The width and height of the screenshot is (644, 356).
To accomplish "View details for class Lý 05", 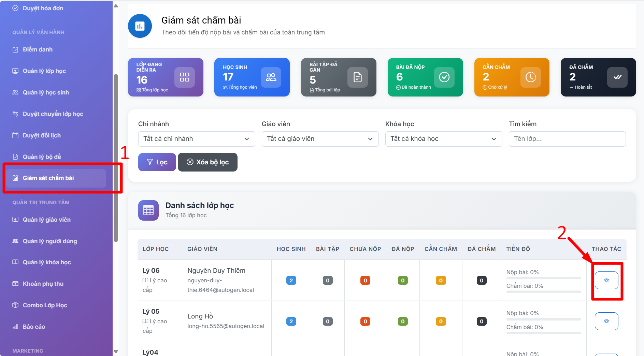I will [x=606, y=321].
